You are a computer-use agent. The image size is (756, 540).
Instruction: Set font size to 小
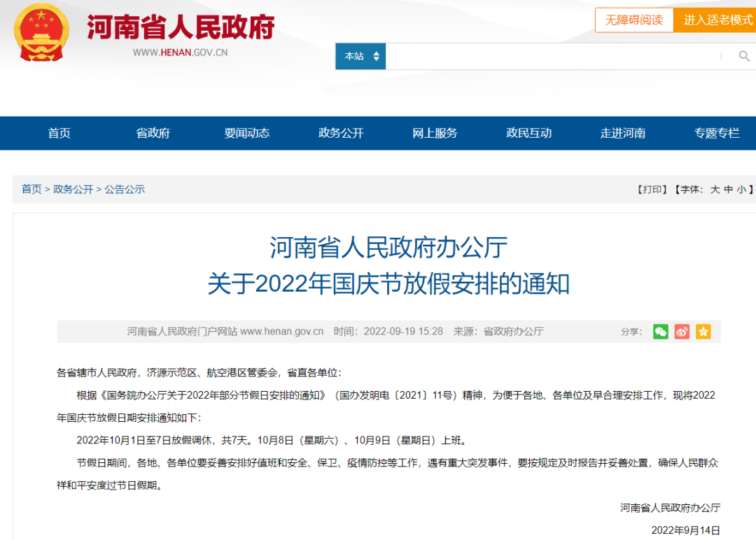(741, 190)
